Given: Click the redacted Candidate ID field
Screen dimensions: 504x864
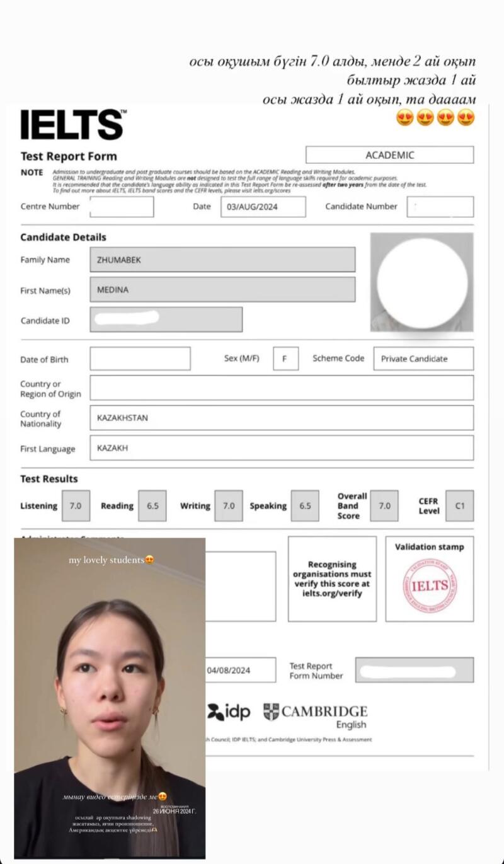Looking at the screenshot, I should click(166, 320).
